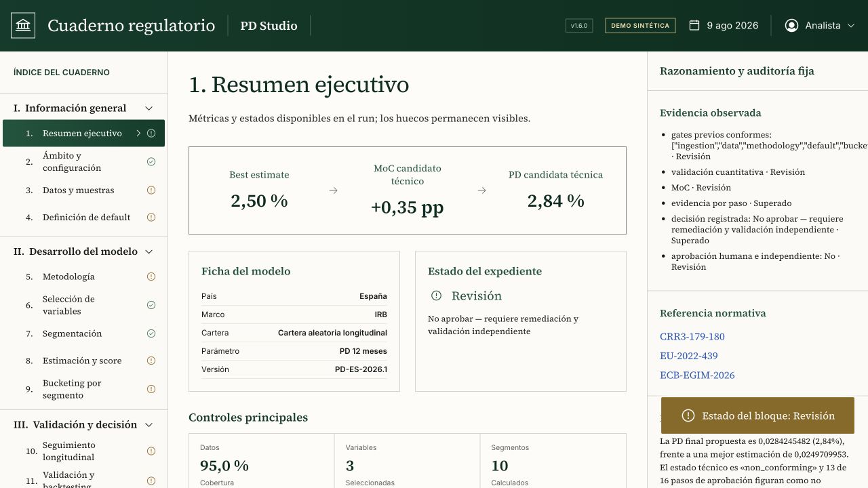The height and width of the screenshot is (488, 868).
Task: Open 7. Segmentación chapter
Action: (x=83, y=333)
